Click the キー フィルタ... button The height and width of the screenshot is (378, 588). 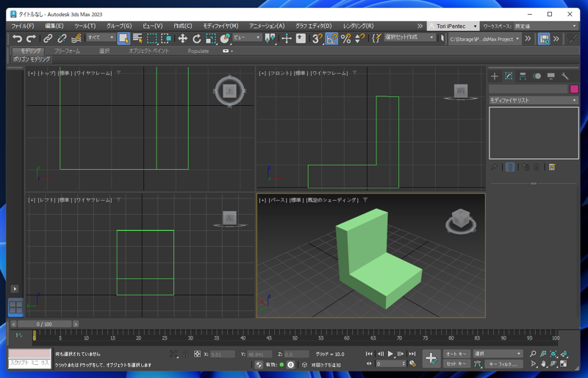click(x=503, y=364)
